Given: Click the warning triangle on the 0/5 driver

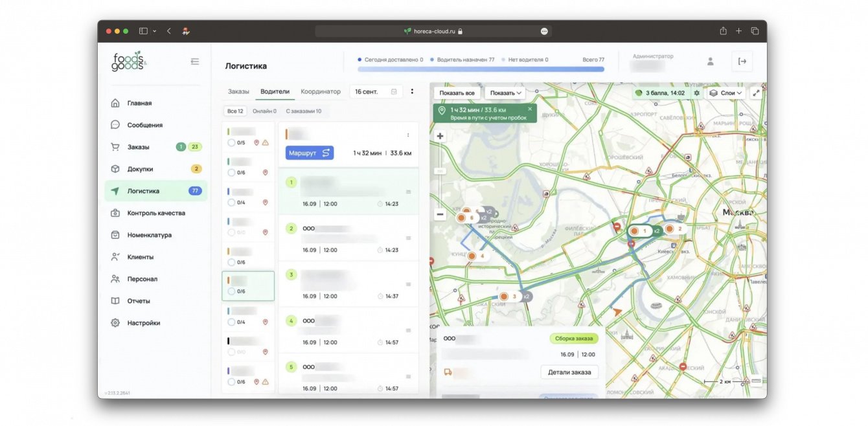Looking at the screenshot, I should pyautogui.click(x=266, y=142).
